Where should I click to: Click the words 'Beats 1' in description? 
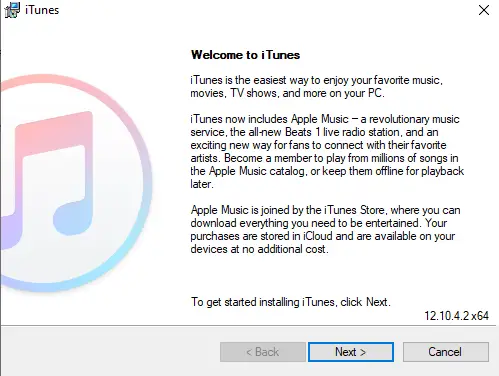[303, 132]
